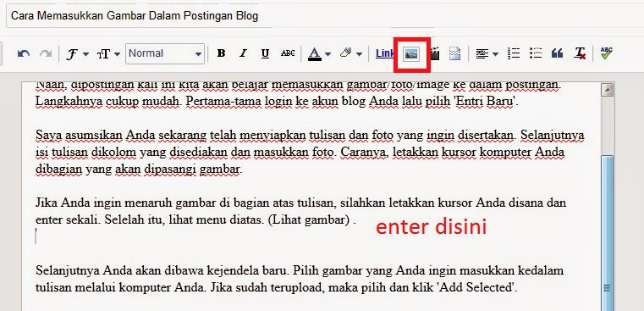
Task: Click the text color A icon
Action: pyautogui.click(x=315, y=53)
